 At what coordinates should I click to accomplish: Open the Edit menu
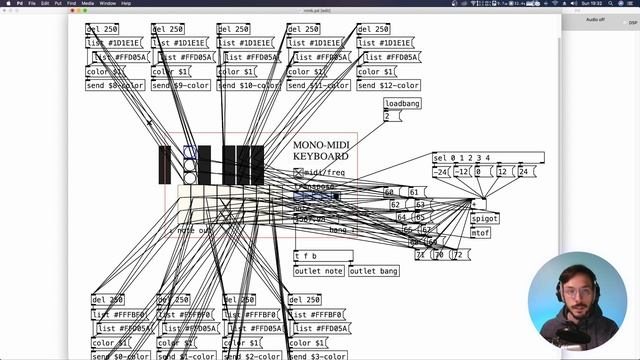tap(45, 3)
